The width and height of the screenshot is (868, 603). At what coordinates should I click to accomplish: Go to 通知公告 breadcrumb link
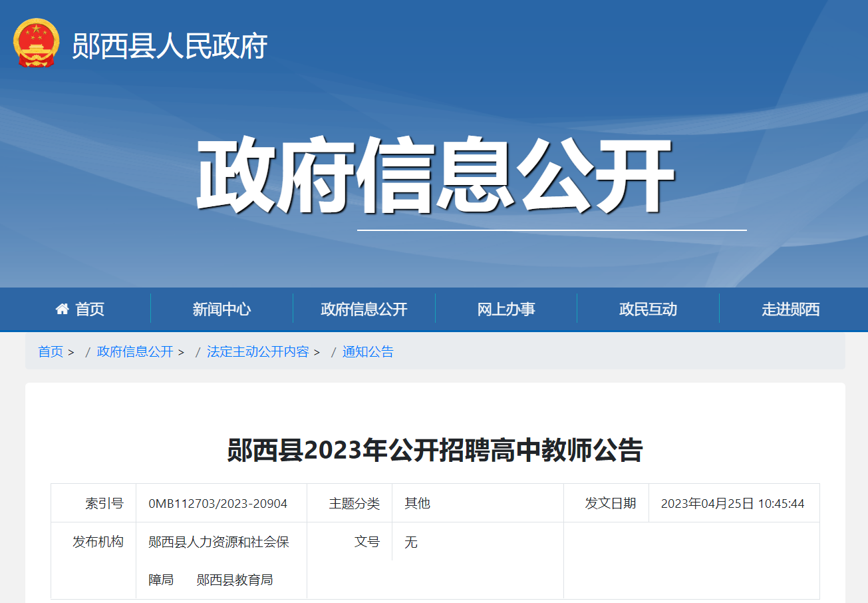click(368, 351)
